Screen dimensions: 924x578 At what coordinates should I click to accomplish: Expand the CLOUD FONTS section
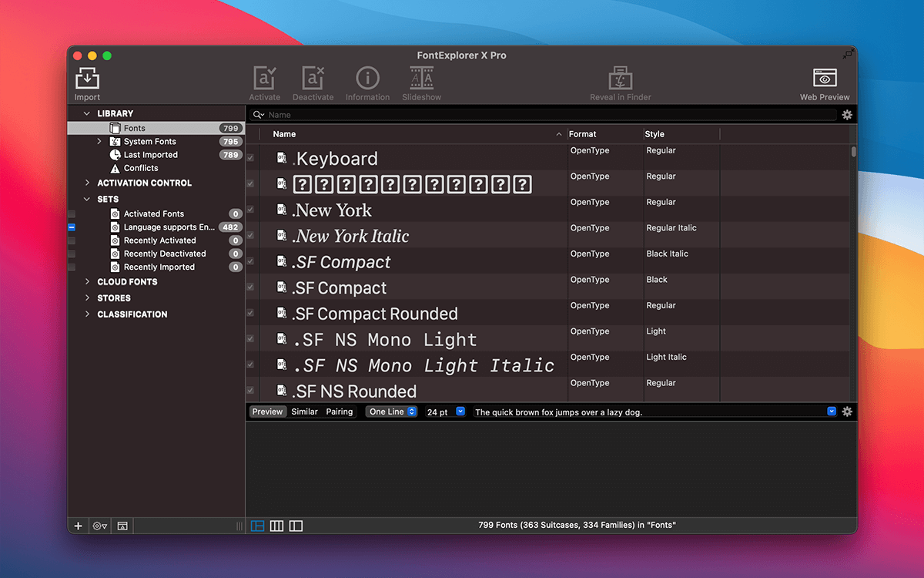coord(87,282)
